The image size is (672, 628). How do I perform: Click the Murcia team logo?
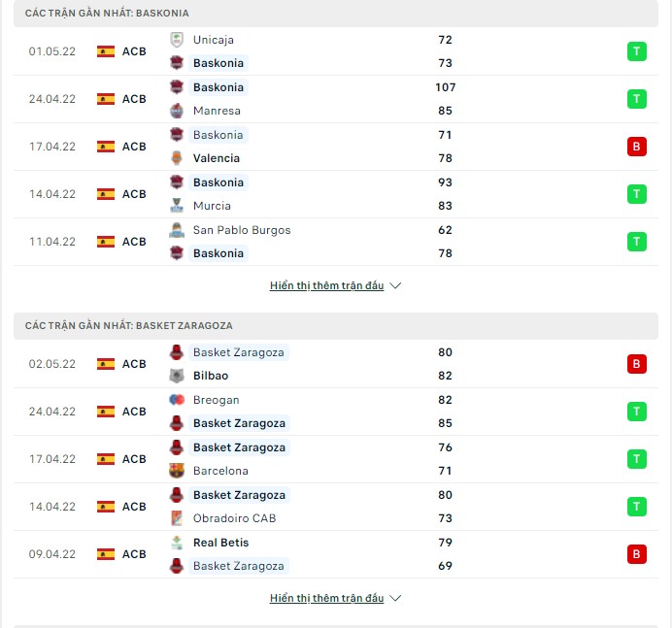click(177, 206)
